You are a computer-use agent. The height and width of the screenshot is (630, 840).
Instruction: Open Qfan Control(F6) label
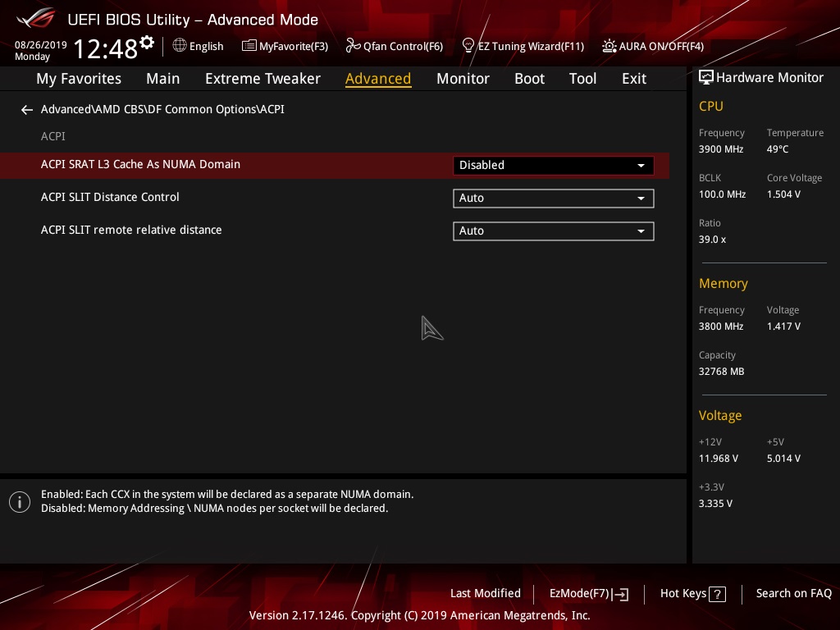tap(403, 46)
